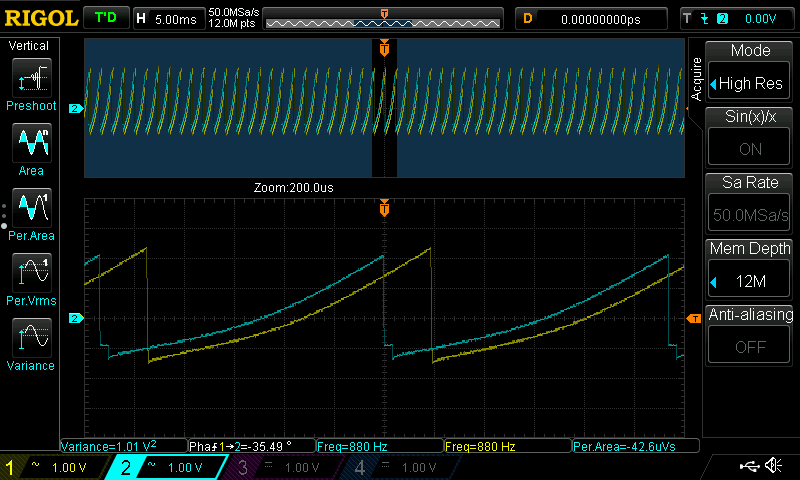Screen dimensions: 800x480
Task: Select the Preshoot measurement icon
Action: click(32, 78)
